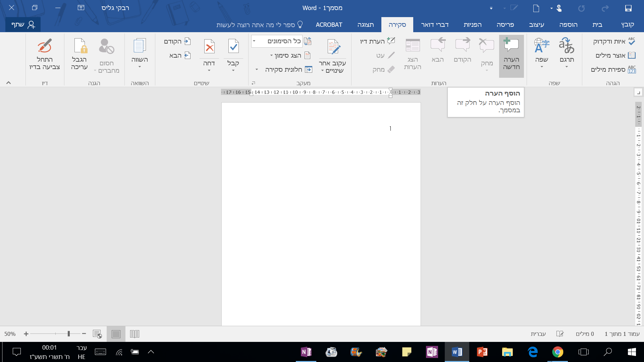Switch to Read Mode view in status bar
This screenshot has height=362, width=644.
(135, 334)
